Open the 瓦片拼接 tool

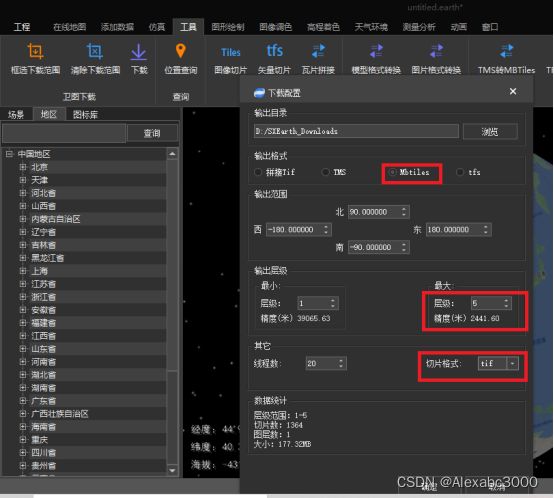pos(318,51)
